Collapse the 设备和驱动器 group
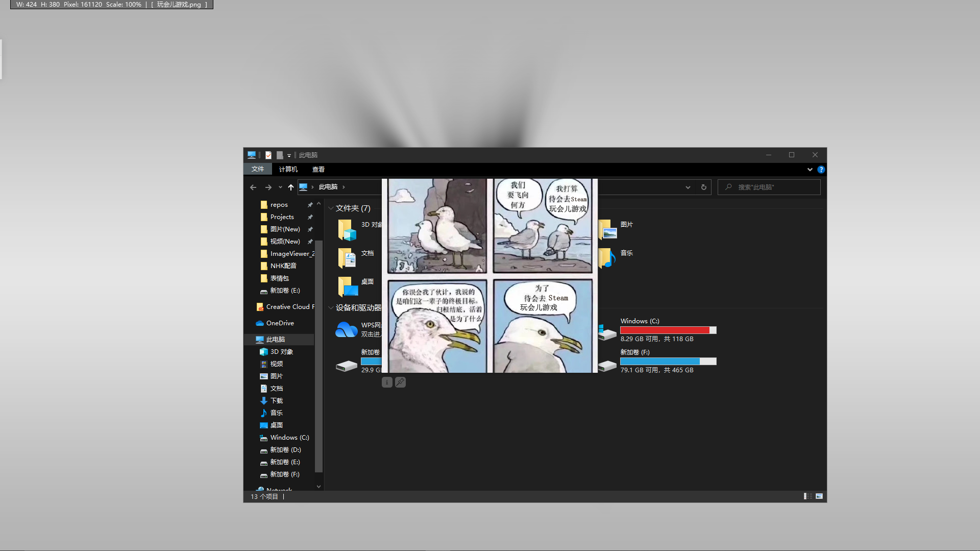Screen dimensions: 980x551 click(x=331, y=308)
